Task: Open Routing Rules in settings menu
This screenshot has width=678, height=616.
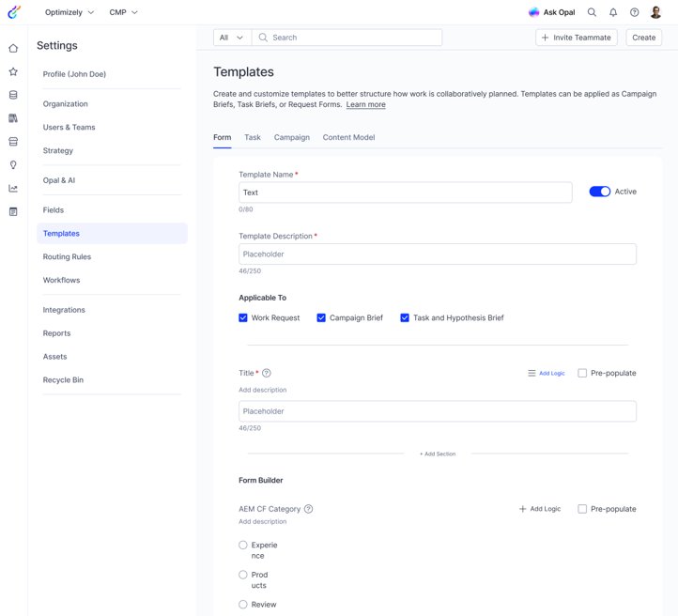Action: coord(67,257)
